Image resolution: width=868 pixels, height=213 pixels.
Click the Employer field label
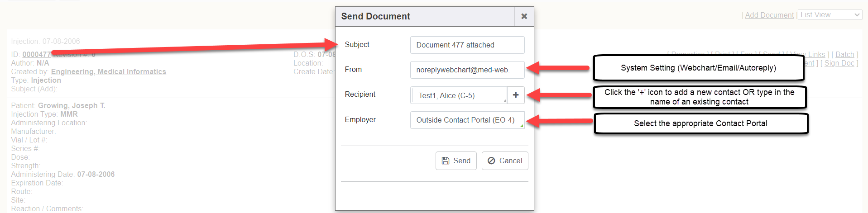(x=360, y=120)
